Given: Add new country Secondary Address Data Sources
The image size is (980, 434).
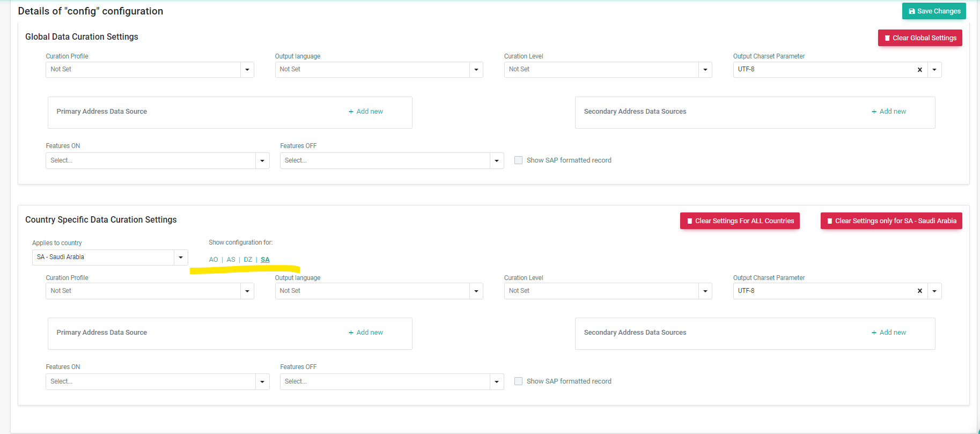Looking at the screenshot, I should click(x=889, y=333).
